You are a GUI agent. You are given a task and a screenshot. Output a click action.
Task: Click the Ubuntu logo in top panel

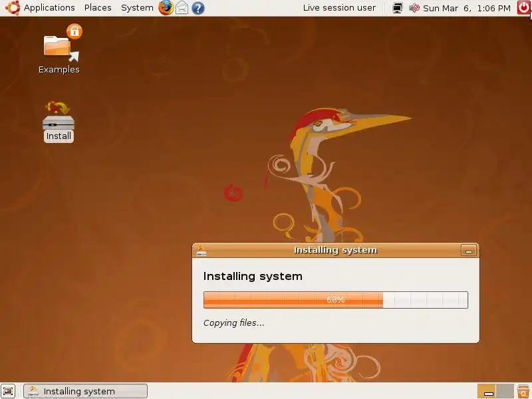pyautogui.click(x=13, y=8)
